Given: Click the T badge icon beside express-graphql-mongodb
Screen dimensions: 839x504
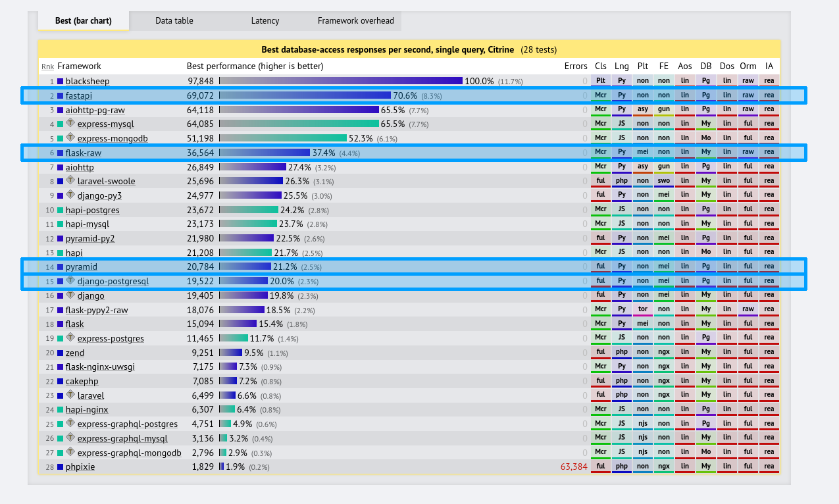Looking at the screenshot, I should [x=70, y=452].
